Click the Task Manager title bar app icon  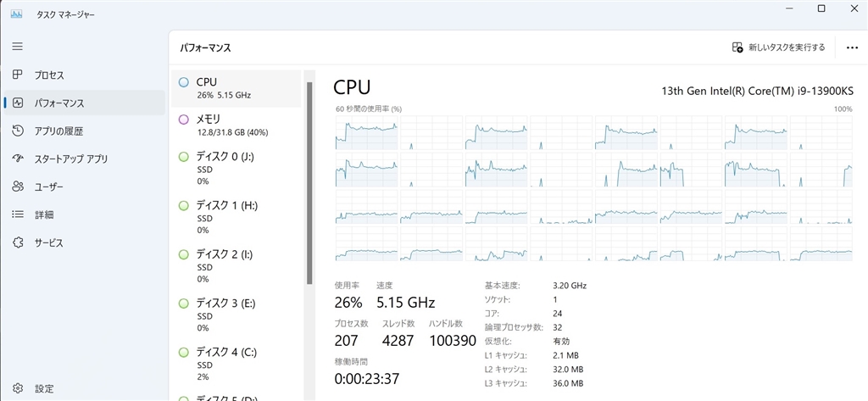click(x=16, y=14)
